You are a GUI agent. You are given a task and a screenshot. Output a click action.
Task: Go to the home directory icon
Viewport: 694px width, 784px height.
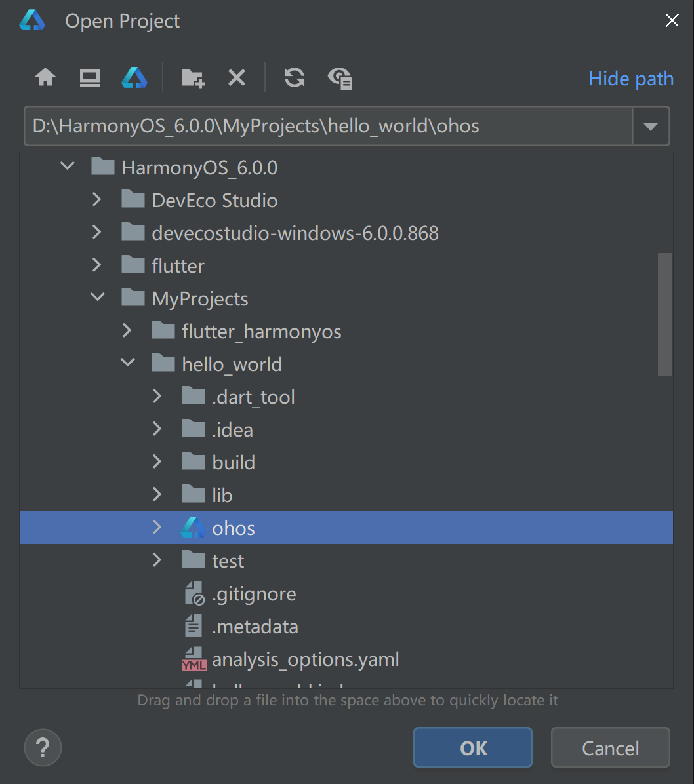(x=45, y=77)
